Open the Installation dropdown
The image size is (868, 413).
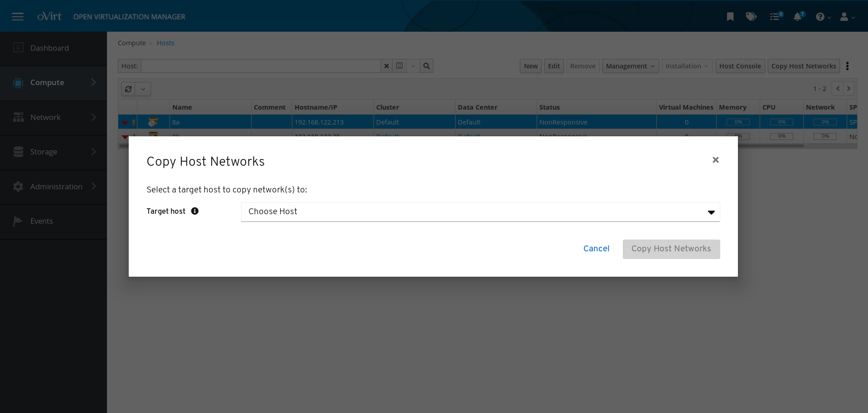coord(686,66)
